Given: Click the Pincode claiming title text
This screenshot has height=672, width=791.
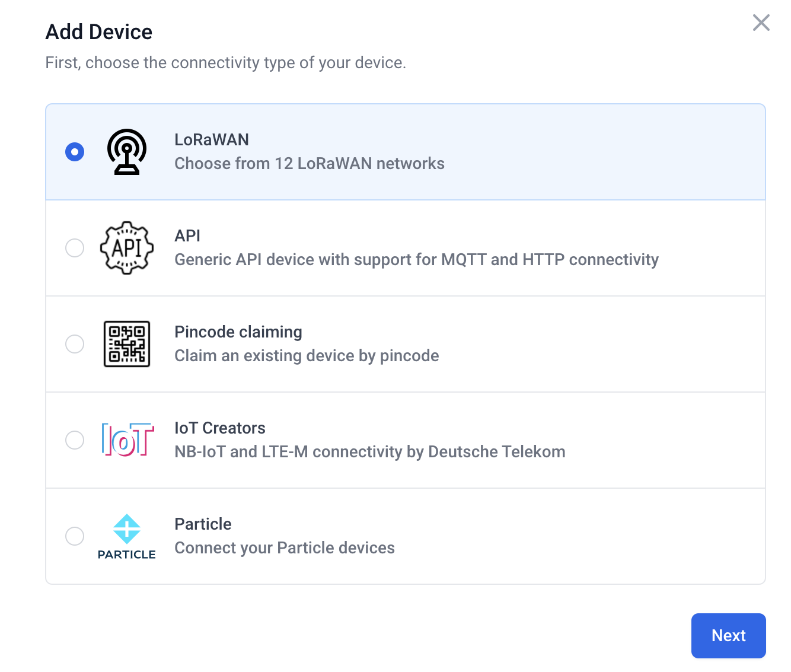Looking at the screenshot, I should point(238,332).
